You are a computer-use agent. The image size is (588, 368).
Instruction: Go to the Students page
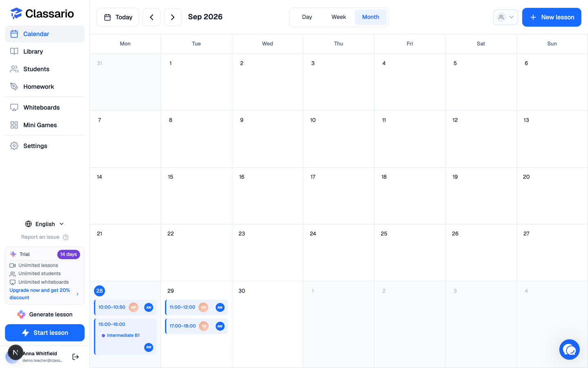point(45,69)
